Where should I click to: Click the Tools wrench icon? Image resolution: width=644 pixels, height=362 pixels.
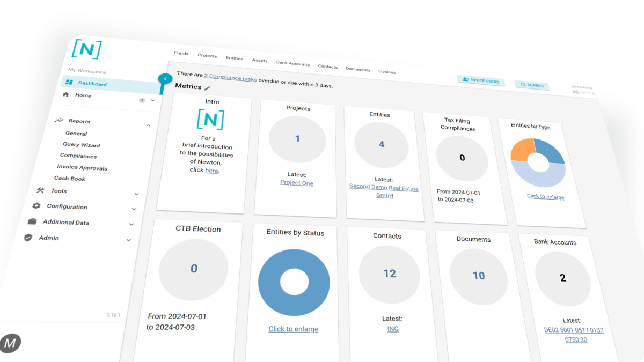tap(40, 190)
